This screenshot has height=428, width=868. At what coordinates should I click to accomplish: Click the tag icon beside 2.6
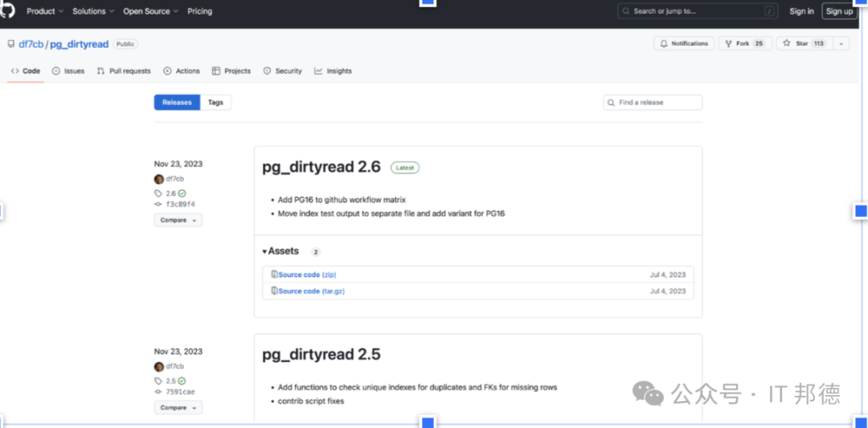(158, 194)
